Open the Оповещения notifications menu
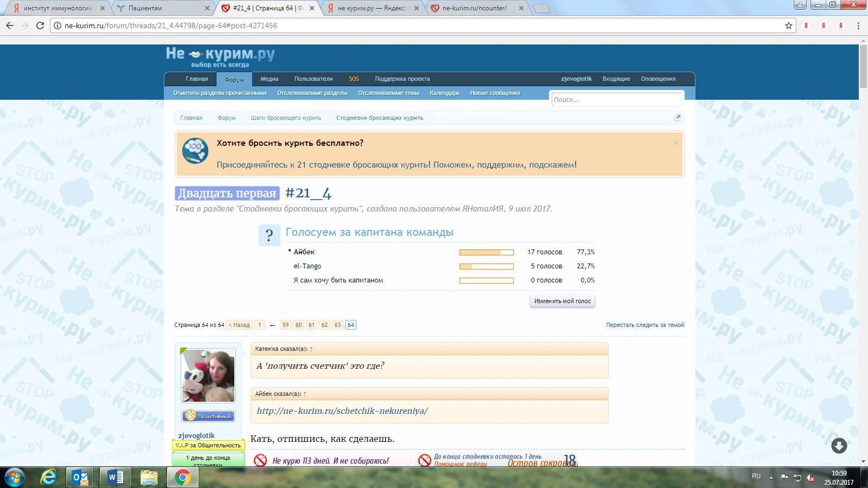 [x=658, y=79]
